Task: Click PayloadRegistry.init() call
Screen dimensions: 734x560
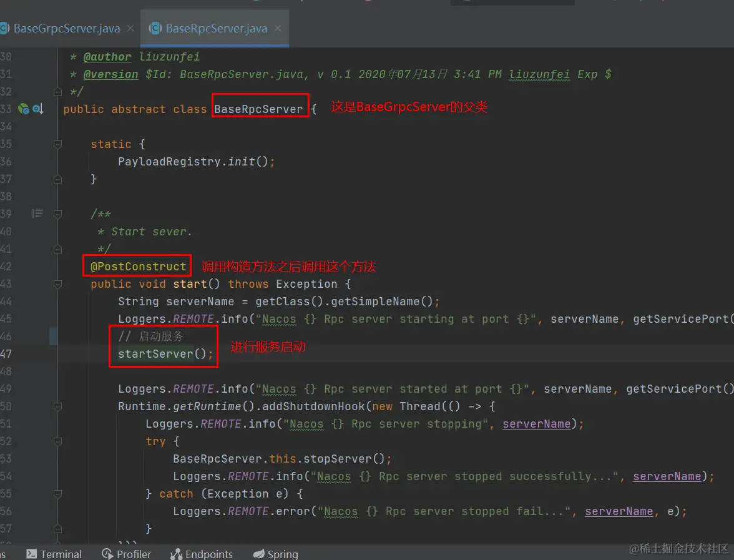Action: 193,162
